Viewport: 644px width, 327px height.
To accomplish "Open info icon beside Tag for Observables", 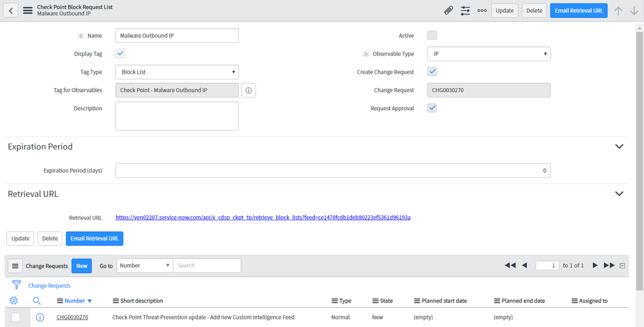I will [249, 90].
